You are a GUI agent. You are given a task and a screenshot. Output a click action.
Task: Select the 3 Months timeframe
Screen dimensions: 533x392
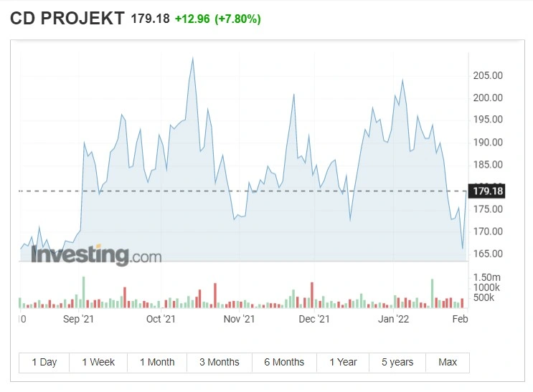coord(220,363)
